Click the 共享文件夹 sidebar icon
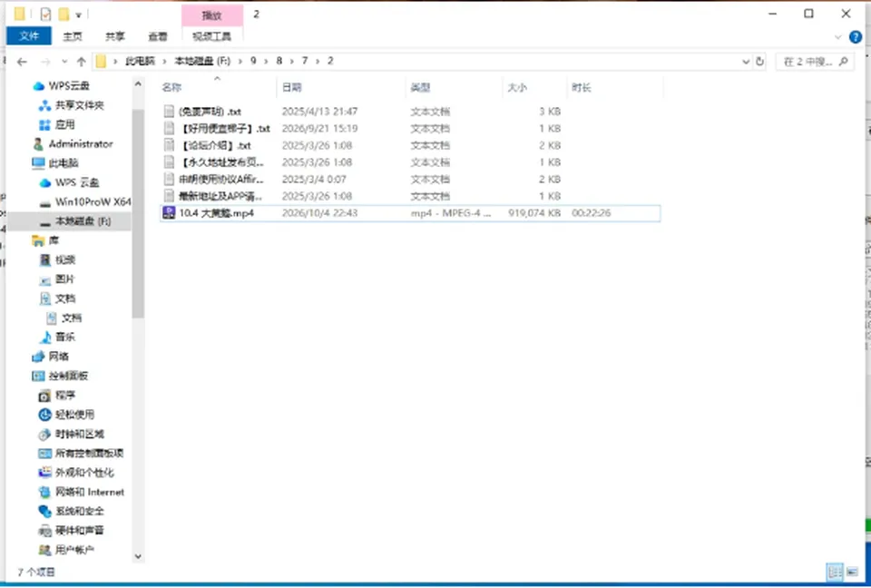Viewport: 871px width, 588px height. (45, 105)
